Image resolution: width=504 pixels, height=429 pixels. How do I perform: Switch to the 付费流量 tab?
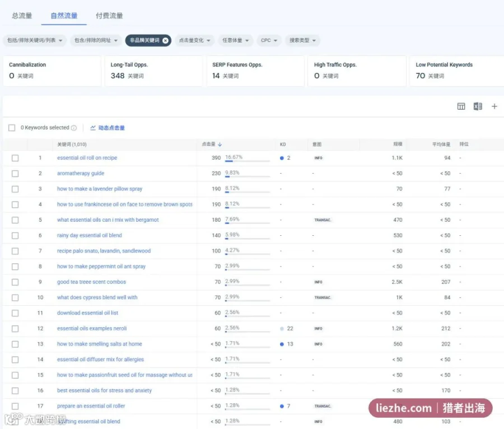(109, 16)
